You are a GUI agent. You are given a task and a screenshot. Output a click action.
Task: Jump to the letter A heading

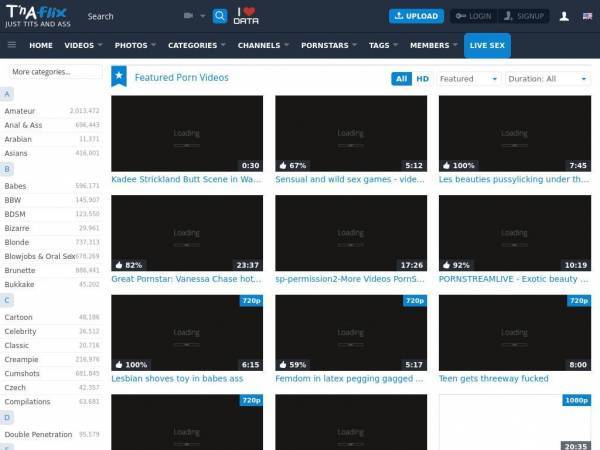pyautogui.click(x=7, y=94)
